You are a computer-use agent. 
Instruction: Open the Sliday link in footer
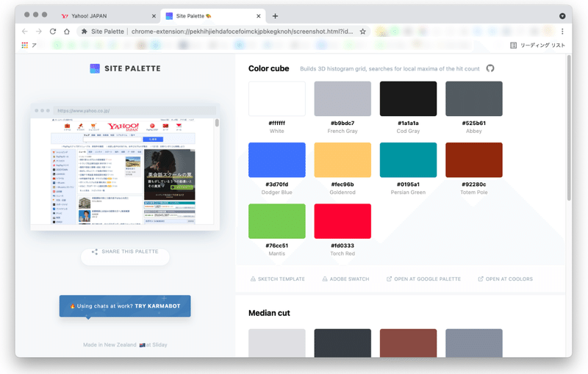(x=159, y=345)
